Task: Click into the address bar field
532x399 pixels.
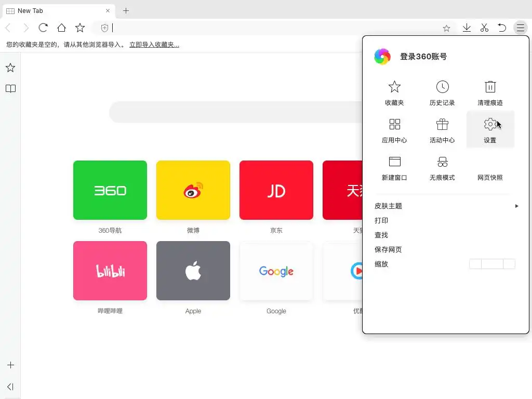Action: (x=275, y=28)
